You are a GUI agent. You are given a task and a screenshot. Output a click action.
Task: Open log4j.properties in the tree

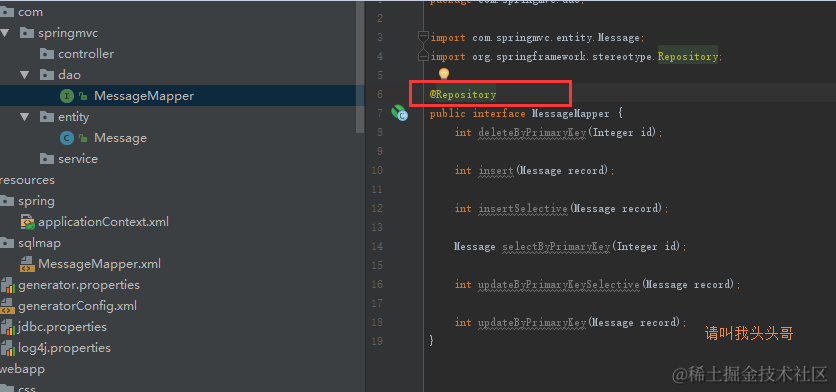click(65, 348)
